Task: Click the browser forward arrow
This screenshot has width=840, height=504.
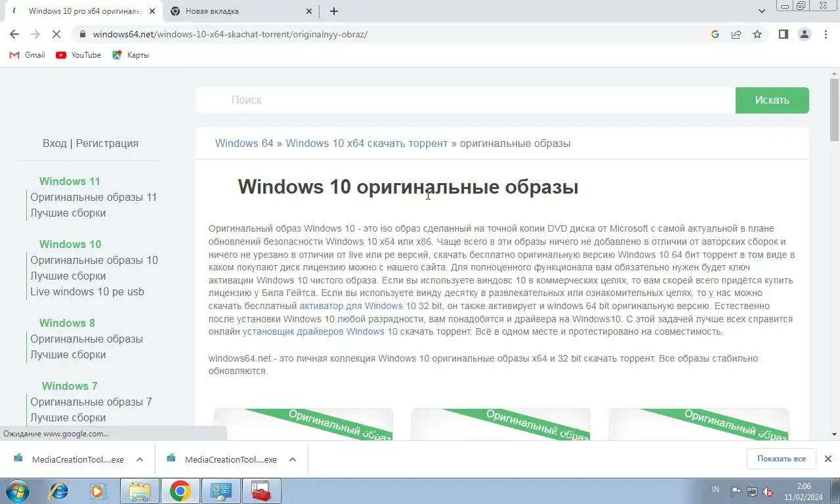Action: click(35, 34)
